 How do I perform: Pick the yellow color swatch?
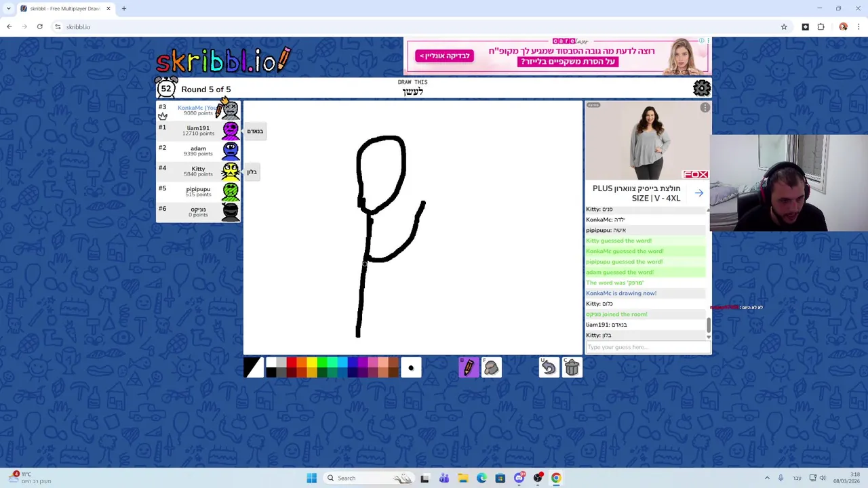coord(312,362)
